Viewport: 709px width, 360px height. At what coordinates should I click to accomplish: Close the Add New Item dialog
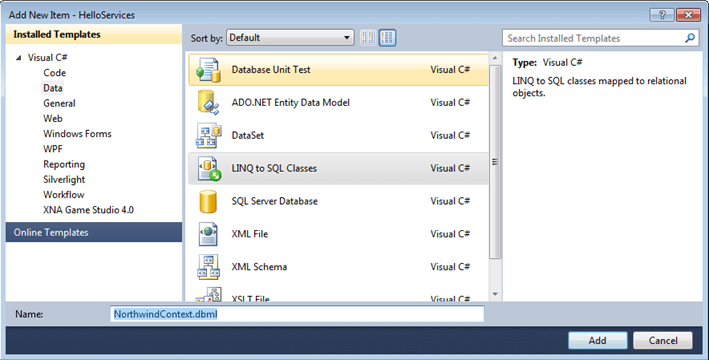tap(688, 15)
